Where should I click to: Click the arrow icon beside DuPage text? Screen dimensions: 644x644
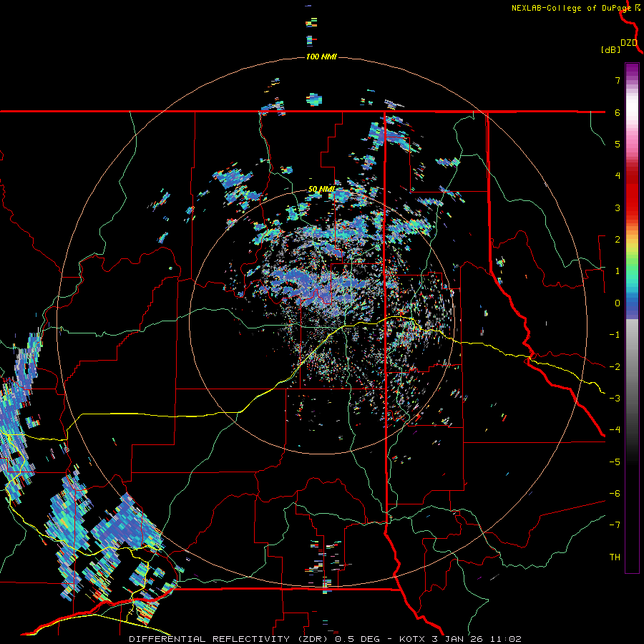(638, 8)
